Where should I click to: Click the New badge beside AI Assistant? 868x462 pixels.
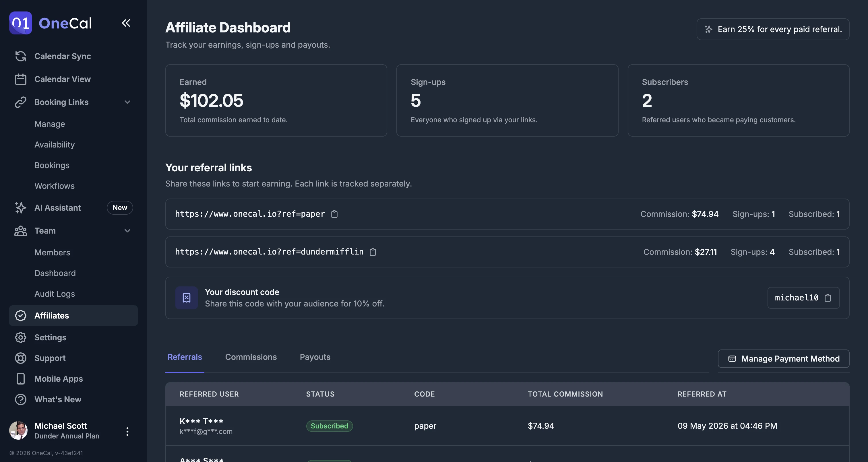click(x=120, y=207)
